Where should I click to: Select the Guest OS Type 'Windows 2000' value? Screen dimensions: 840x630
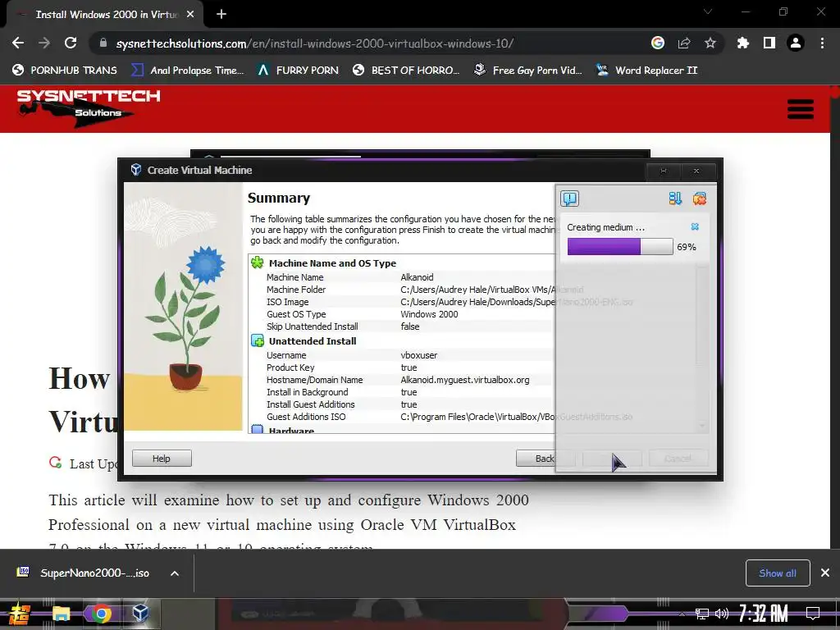429,314
